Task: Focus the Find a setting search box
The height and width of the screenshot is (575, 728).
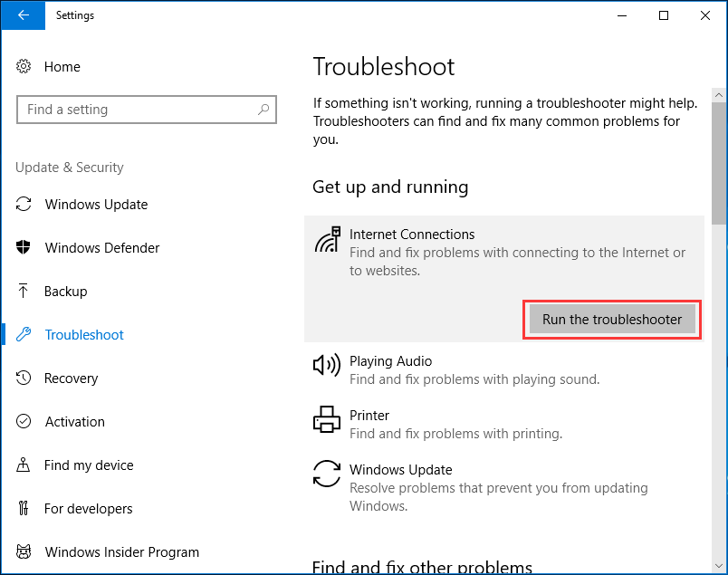Action: (147, 110)
